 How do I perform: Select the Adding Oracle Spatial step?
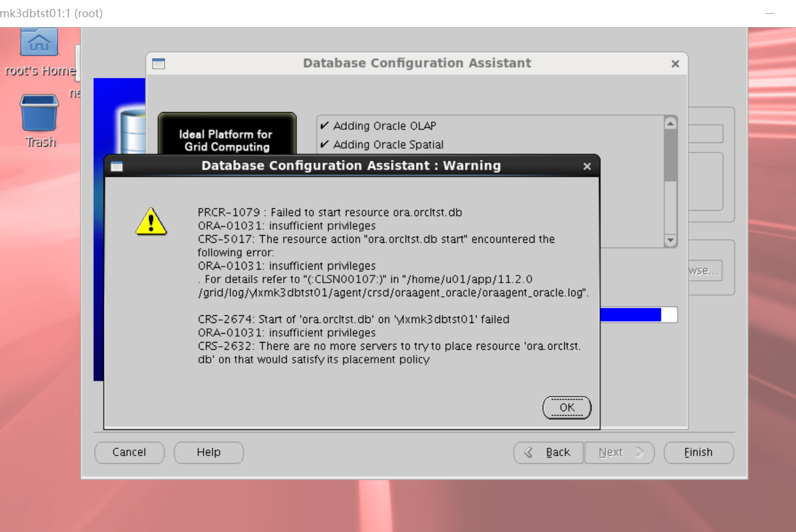[x=388, y=144]
